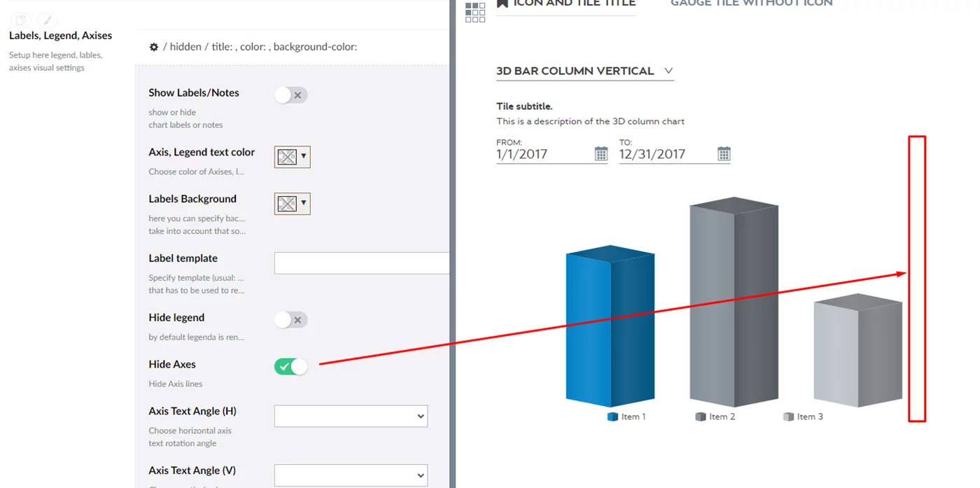Disable the Hide Axes toggle

click(x=291, y=367)
